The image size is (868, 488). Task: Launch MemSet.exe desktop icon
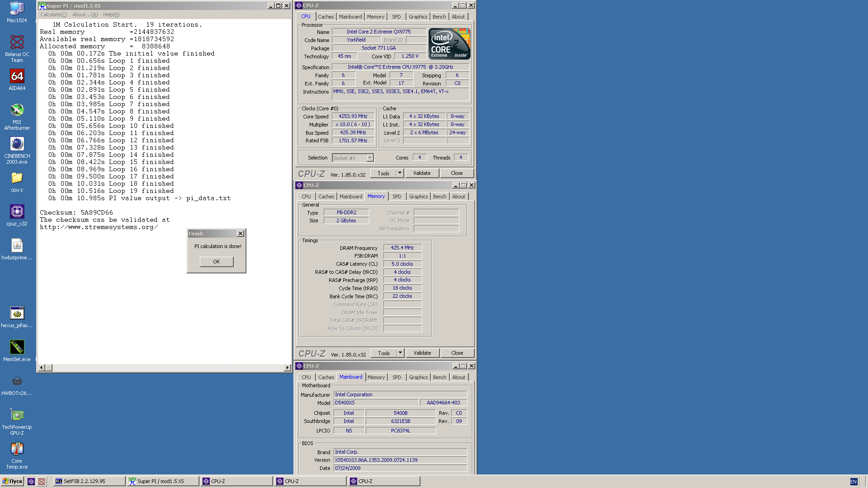[17, 351]
